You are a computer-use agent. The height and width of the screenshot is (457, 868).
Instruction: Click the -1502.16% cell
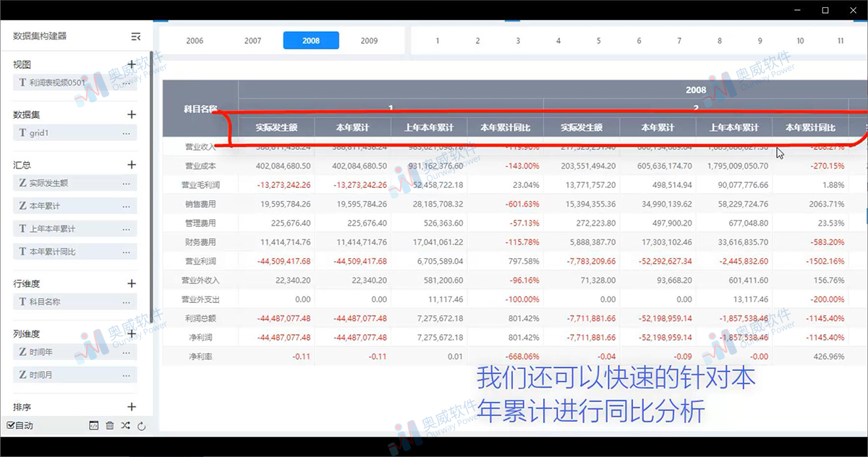(810, 261)
